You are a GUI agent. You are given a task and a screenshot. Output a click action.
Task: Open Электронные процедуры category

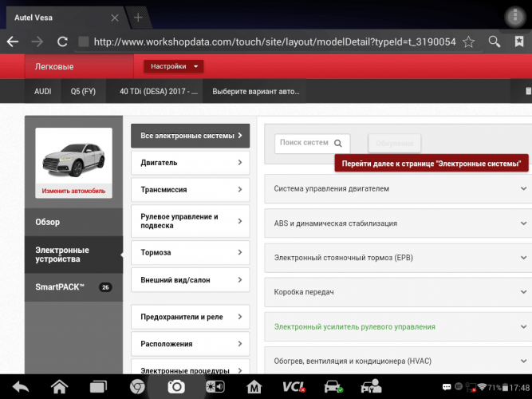191,368
